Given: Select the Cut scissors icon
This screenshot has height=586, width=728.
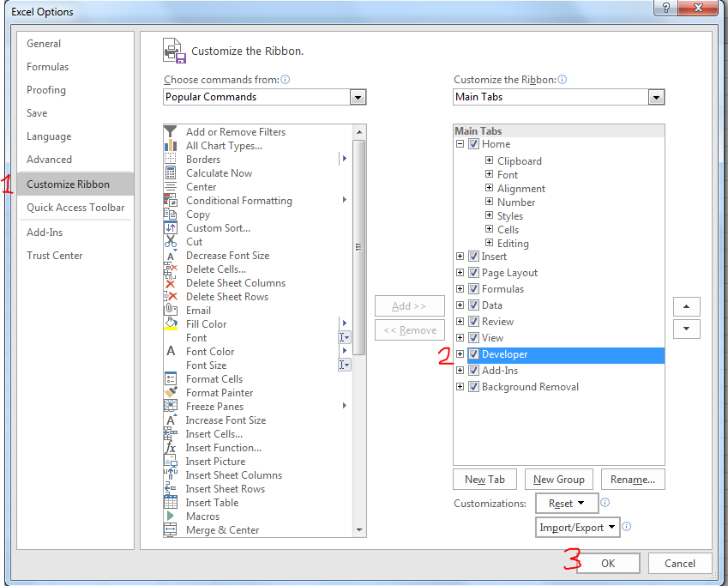Looking at the screenshot, I should coord(170,242).
